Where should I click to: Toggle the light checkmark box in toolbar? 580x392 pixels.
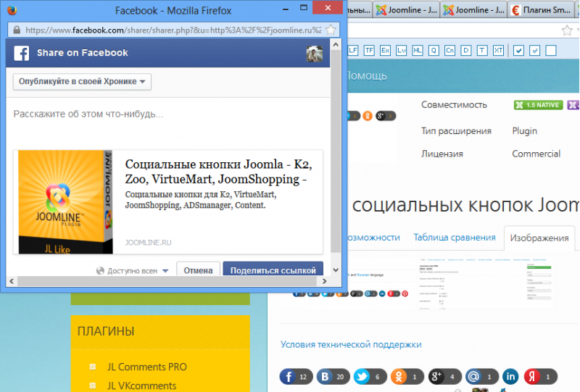tap(535, 51)
